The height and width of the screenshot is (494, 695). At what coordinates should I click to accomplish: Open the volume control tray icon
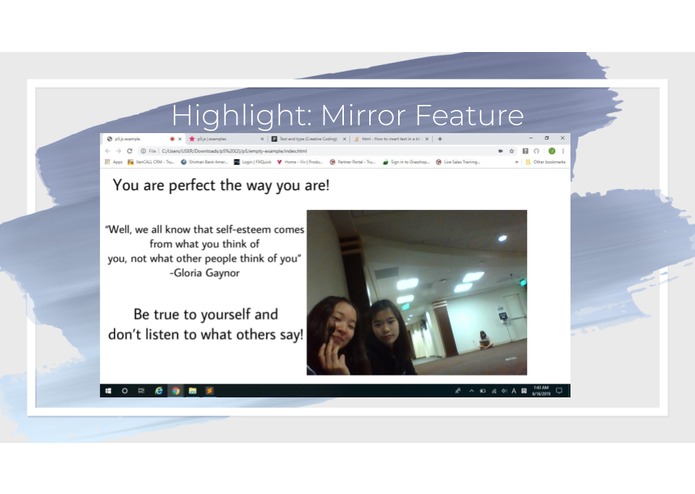tap(504, 391)
